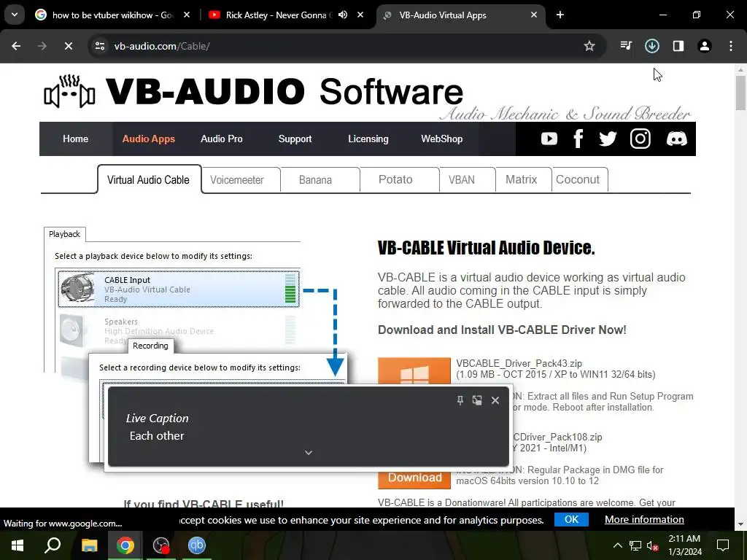Screen dimensions: 747x560
Task: Open the Audio Pro menu item
Action: pyautogui.click(x=222, y=139)
